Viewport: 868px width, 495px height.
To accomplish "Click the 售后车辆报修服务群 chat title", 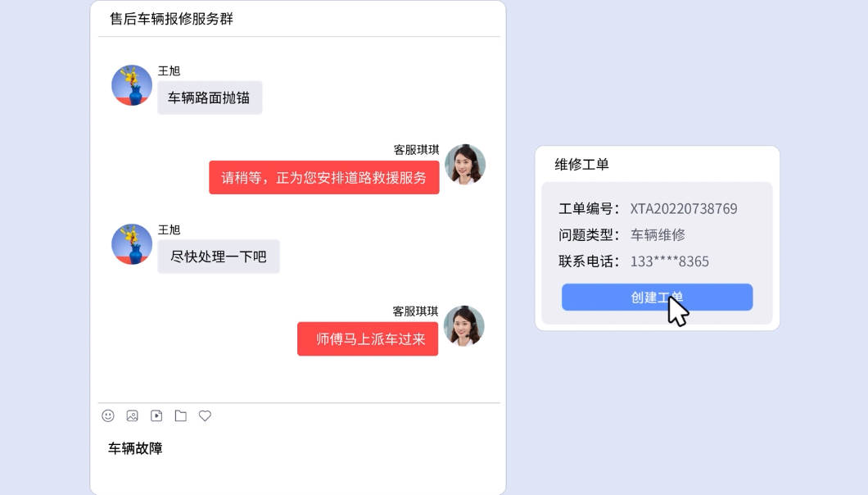I will [x=171, y=19].
